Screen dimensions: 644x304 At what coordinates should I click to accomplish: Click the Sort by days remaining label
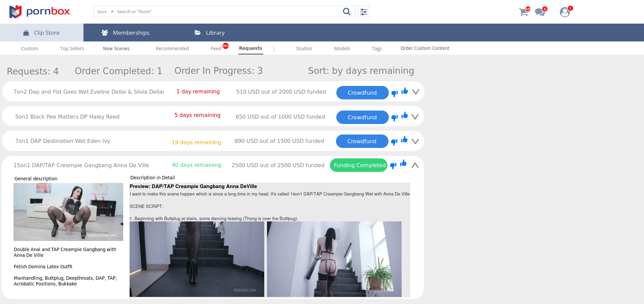[361, 71]
